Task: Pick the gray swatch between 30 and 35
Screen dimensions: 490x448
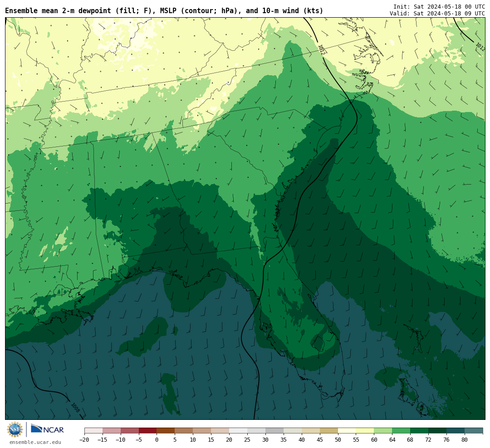Action: point(274,431)
